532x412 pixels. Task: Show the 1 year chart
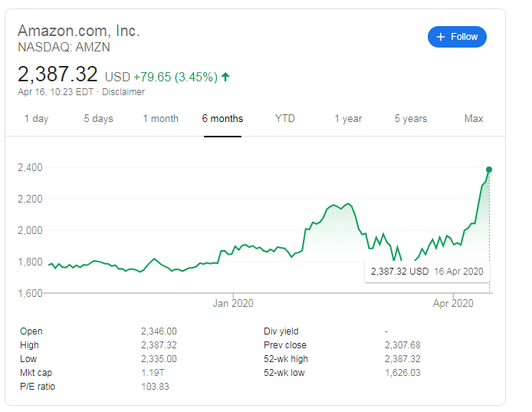pyautogui.click(x=348, y=118)
